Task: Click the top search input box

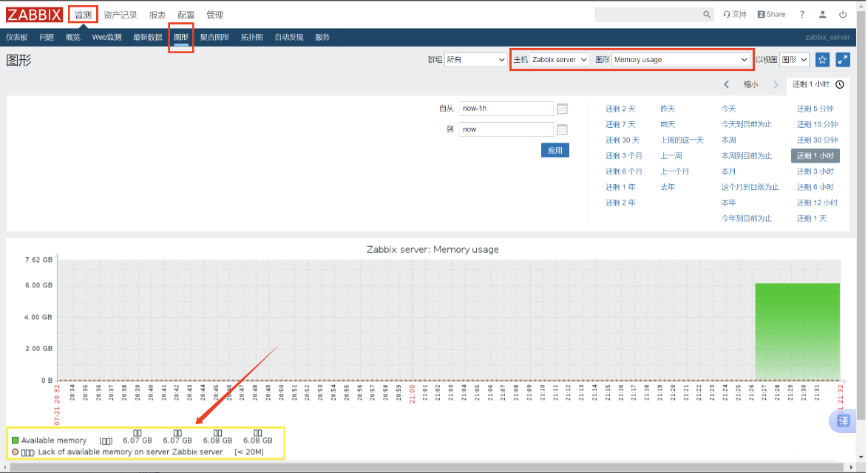Action: point(648,14)
